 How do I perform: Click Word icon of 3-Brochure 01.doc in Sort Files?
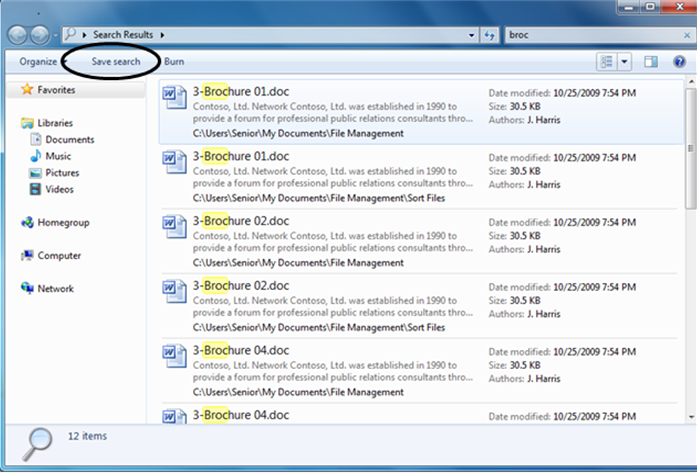click(x=174, y=162)
